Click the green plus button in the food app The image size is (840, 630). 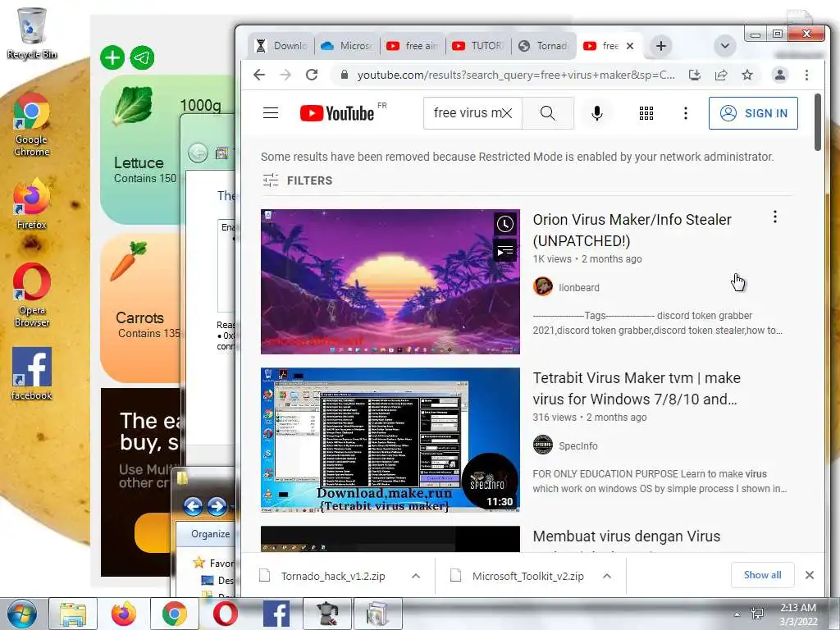(x=112, y=57)
